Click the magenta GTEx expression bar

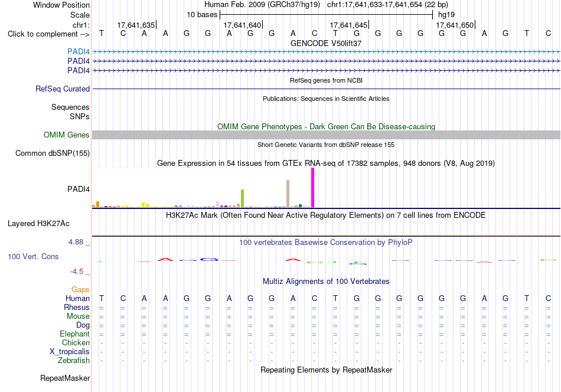pos(313,187)
